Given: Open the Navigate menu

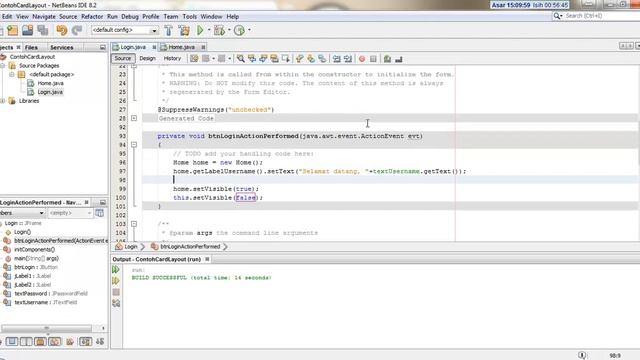Looking at the screenshot, I should (x=44, y=17).
